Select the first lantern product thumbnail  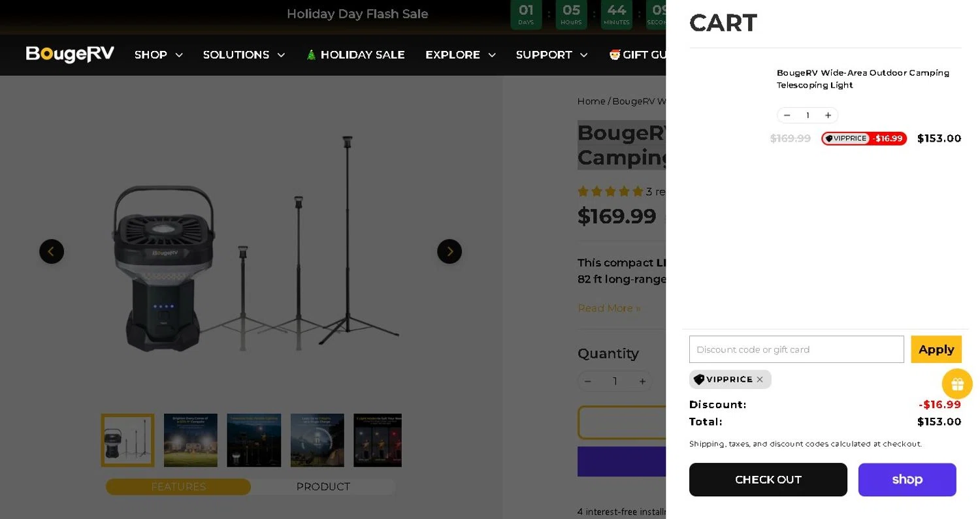tap(127, 440)
